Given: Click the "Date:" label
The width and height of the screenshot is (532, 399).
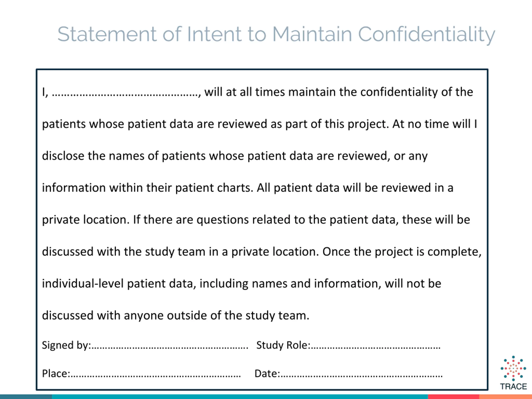Looking at the screenshot, I should point(267,373).
